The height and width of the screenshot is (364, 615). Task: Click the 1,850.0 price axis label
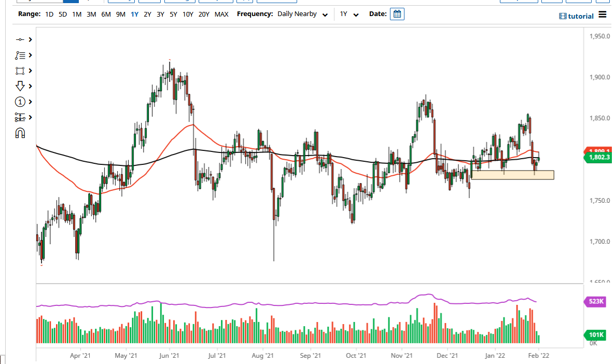(600, 118)
